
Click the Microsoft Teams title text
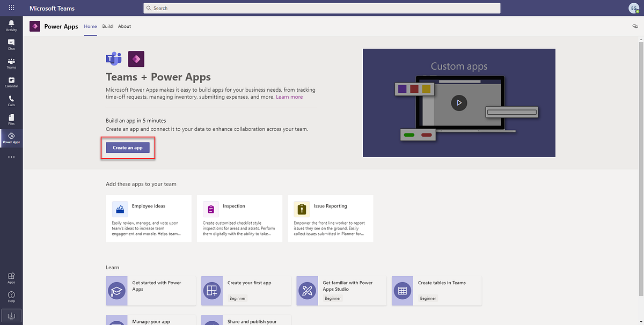point(52,9)
